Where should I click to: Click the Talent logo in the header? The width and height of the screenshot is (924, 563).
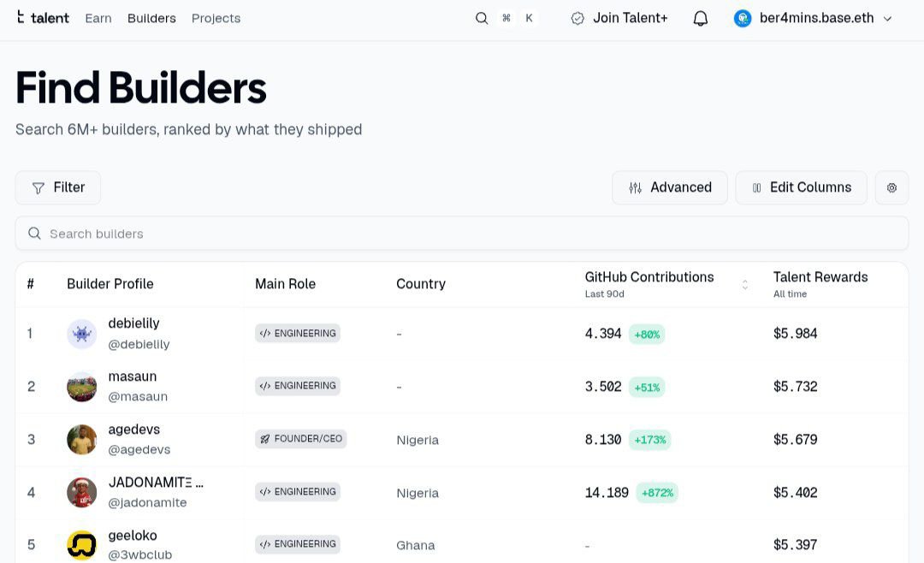[43, 18]
